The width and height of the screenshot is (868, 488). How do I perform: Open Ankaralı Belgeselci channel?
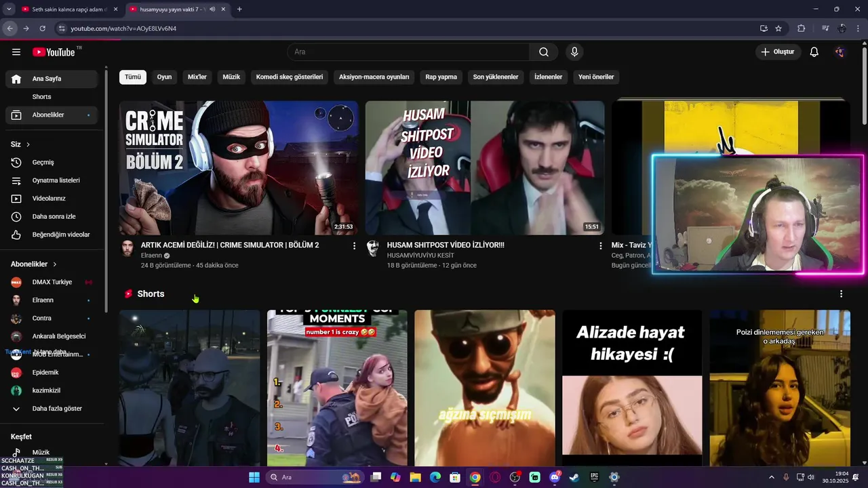point(52,336)
